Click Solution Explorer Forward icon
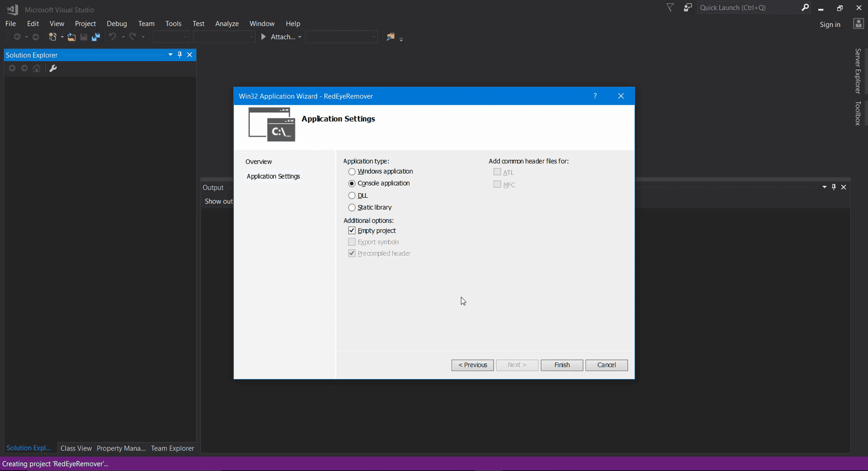Viewport: 868px width, 471px height. (x=24, y=68)
